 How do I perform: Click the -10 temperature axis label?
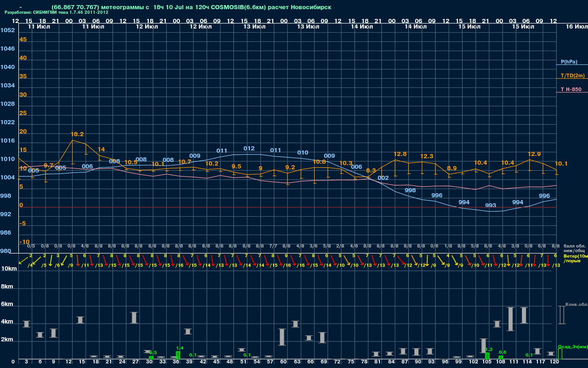[x=25, y=242]
